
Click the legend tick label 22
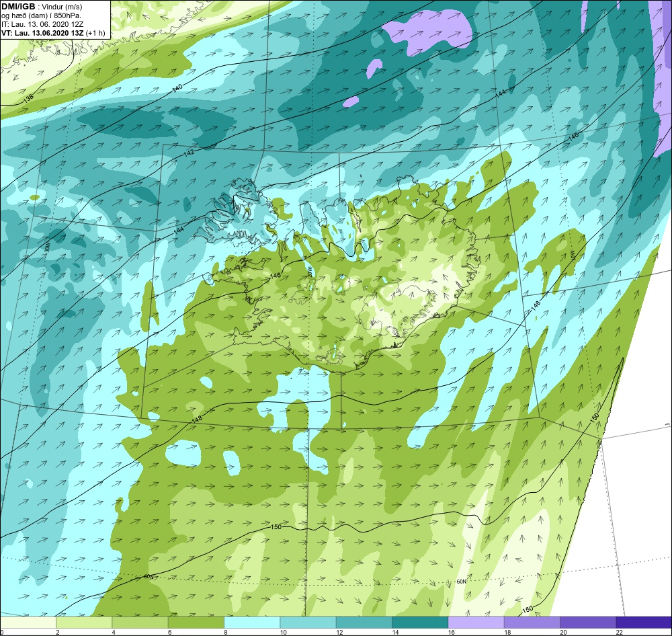pos(620,632)
